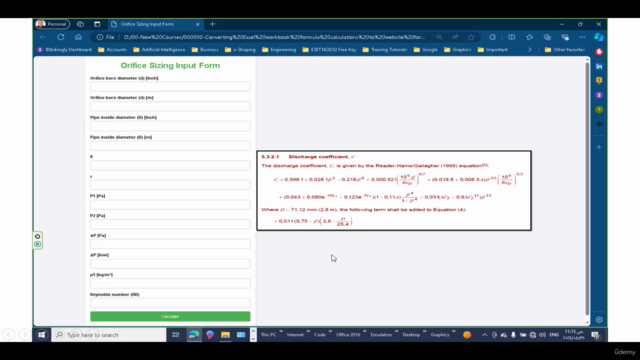The width and height of the screenshot is (640, 360).
Task: Click the Orifice bore diameter (d) [m] field
Action: click(170, 106)
